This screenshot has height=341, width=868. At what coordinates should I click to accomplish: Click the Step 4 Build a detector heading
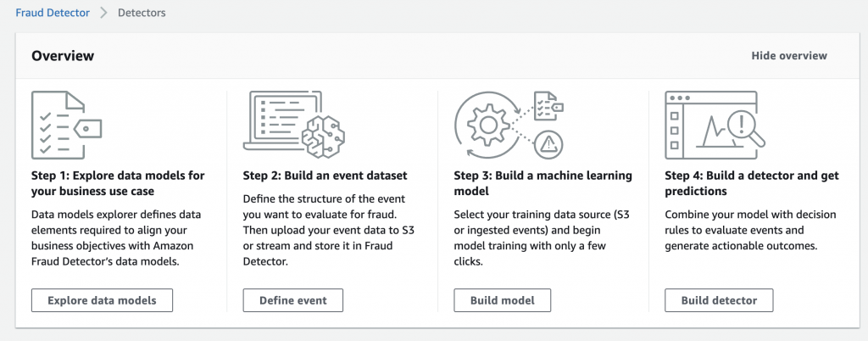752,183
